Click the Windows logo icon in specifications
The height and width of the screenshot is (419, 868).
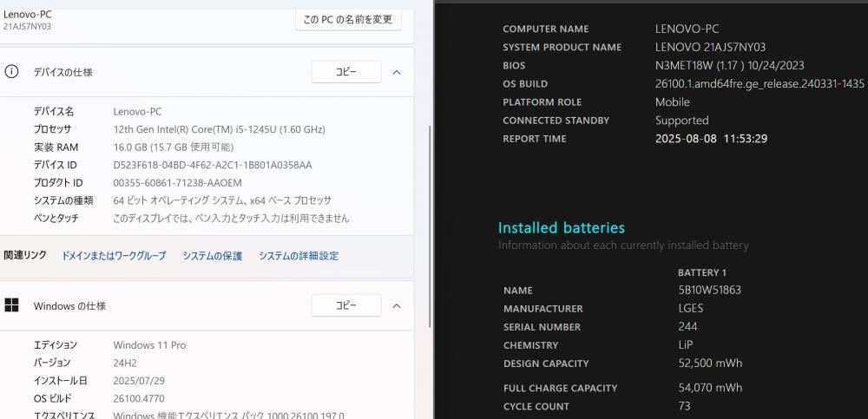point(11,305)
